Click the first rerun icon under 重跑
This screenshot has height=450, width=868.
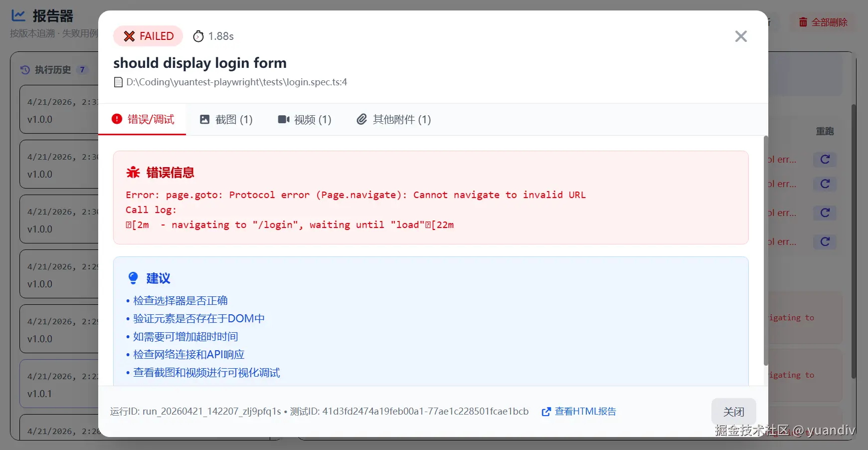825,160
